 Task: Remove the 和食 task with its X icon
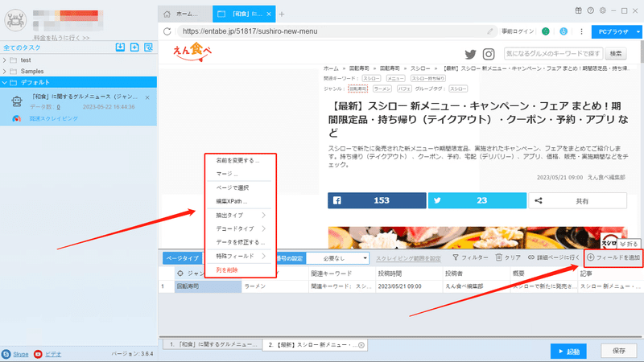147,97
